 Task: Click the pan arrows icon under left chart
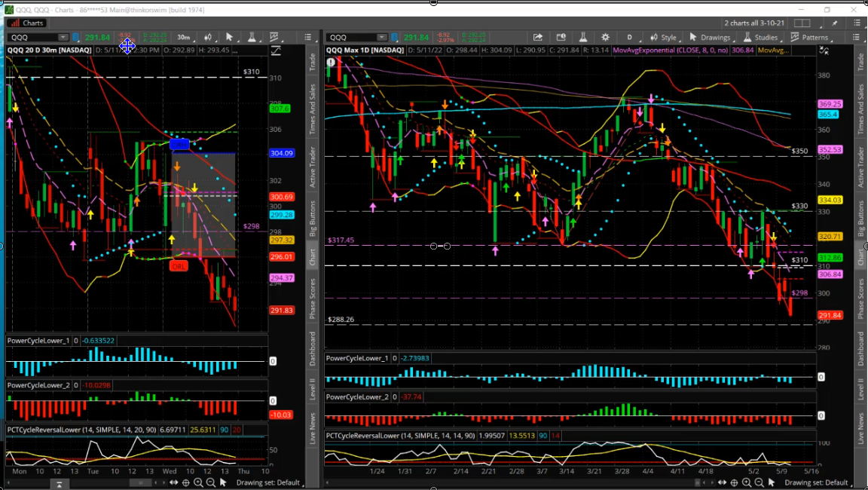174,482
